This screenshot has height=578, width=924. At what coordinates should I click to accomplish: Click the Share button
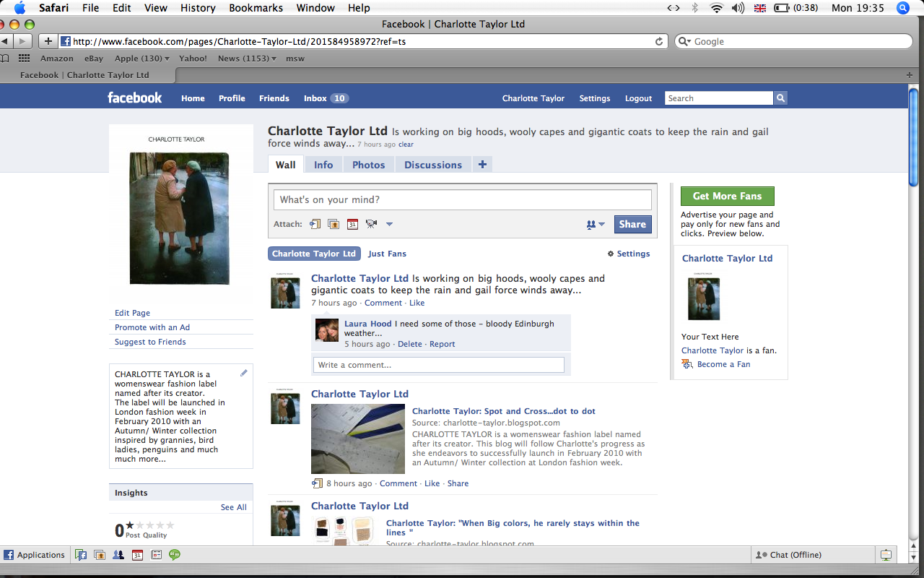point(632,224)
